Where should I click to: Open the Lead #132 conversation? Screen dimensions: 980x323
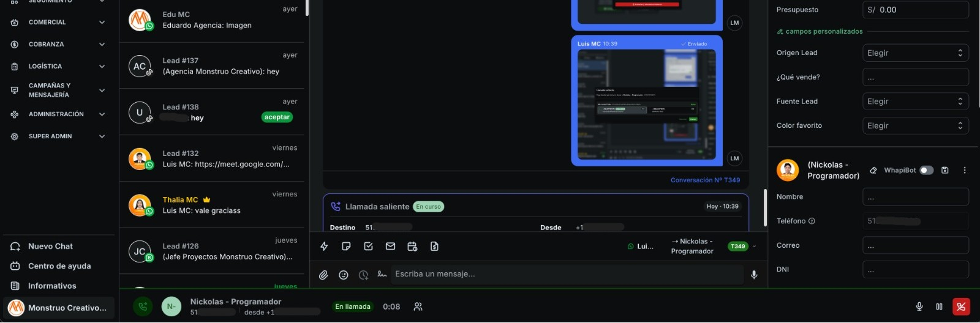[211, 158]
